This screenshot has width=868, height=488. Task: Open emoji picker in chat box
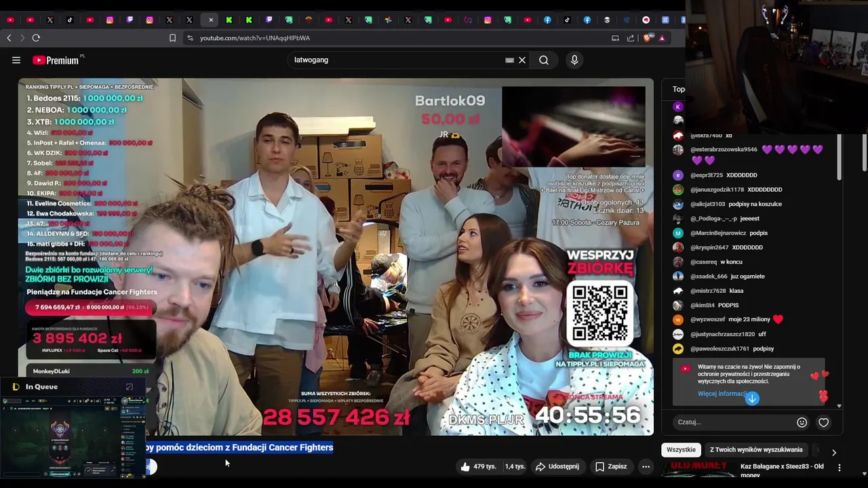(x=802, y=422)
